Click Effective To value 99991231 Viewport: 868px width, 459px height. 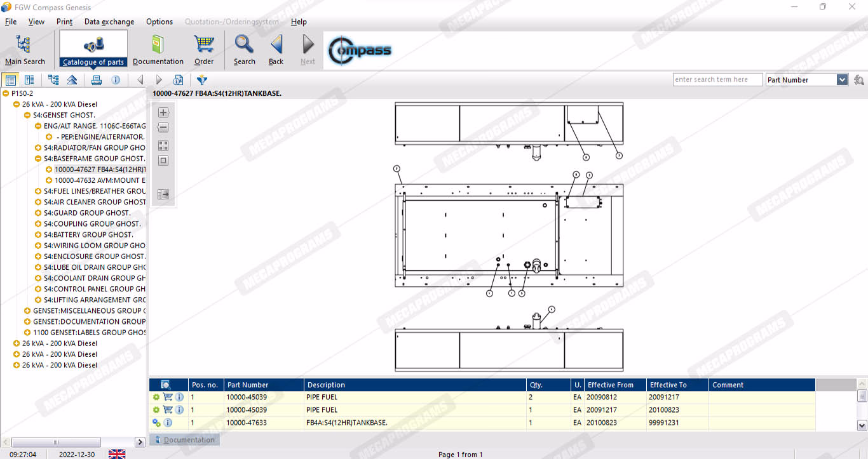coord(664,422)
